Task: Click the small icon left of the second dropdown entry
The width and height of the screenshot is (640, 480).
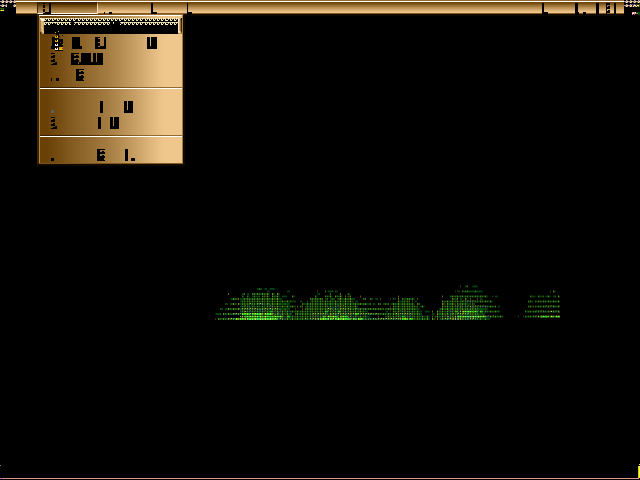Action: point(54,59)
